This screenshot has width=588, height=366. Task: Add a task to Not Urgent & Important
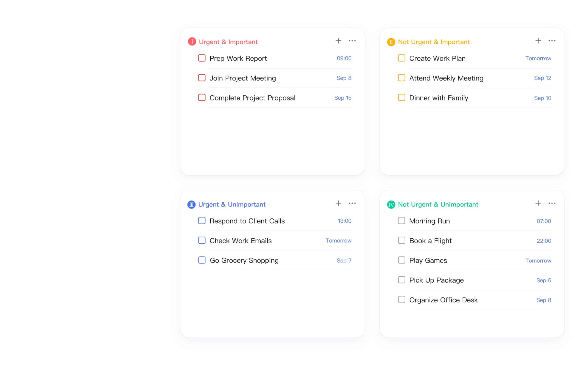[x=538, y=41]
